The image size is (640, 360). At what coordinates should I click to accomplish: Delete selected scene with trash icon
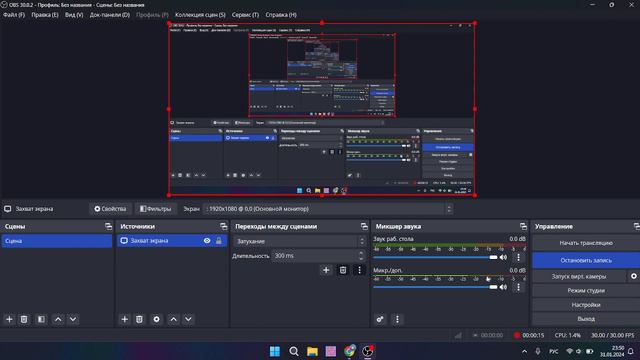point(24,319)
